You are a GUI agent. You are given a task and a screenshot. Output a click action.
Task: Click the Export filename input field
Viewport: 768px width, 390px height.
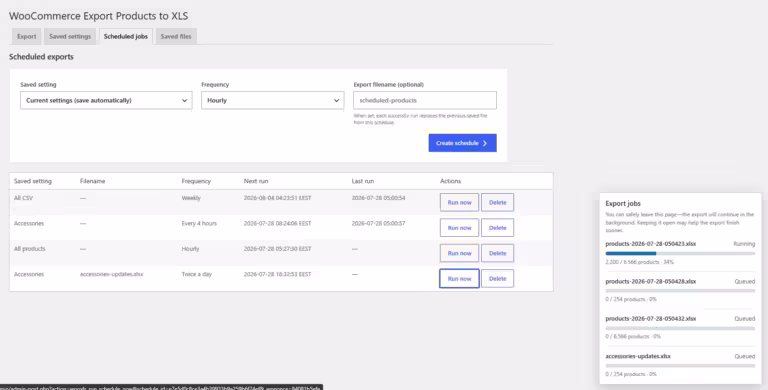[425, 100]
